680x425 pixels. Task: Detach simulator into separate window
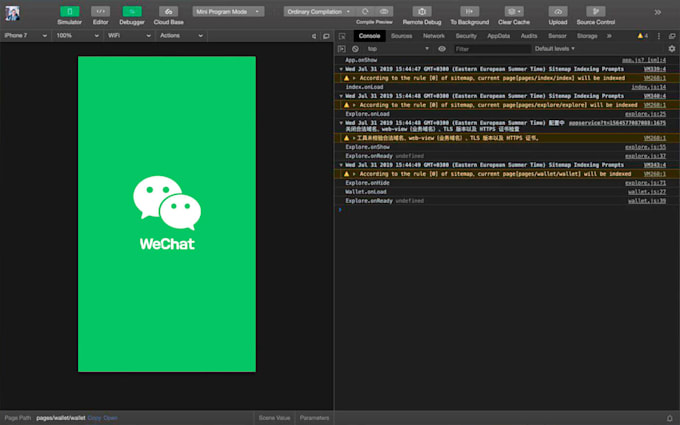(x=326, y=36)
